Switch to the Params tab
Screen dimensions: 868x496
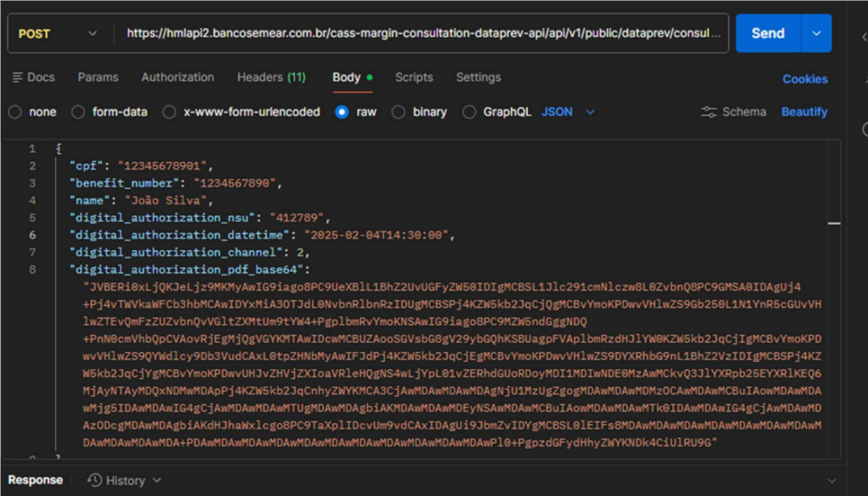point(97,77)
